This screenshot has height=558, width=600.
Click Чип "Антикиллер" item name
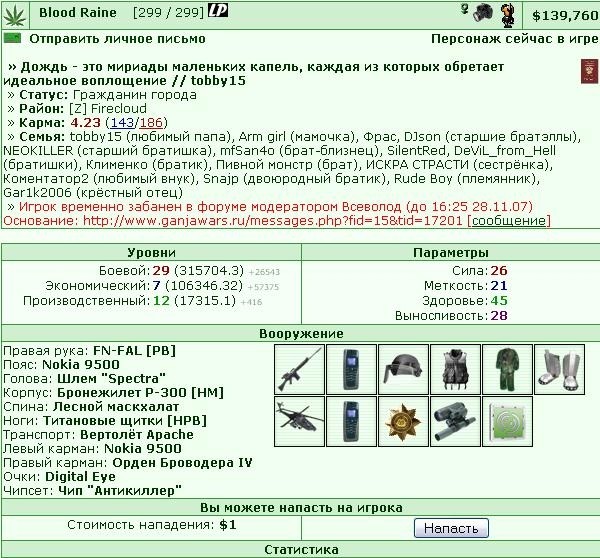coord(120,490)
